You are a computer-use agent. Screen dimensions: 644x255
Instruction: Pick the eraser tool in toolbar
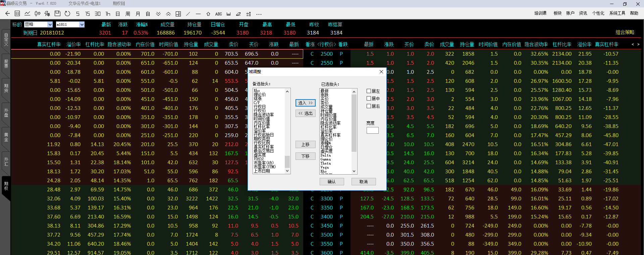[x=238, y=14]
